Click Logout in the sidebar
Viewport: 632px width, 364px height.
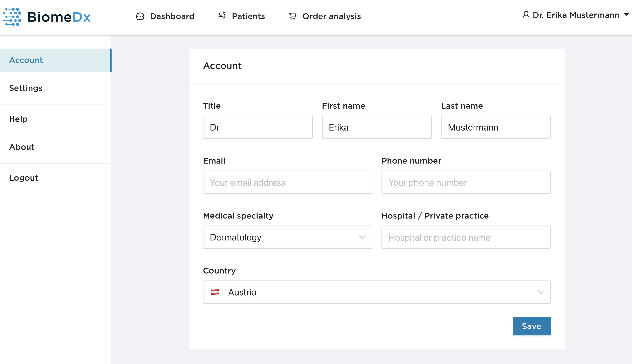(x=56, y=178)
